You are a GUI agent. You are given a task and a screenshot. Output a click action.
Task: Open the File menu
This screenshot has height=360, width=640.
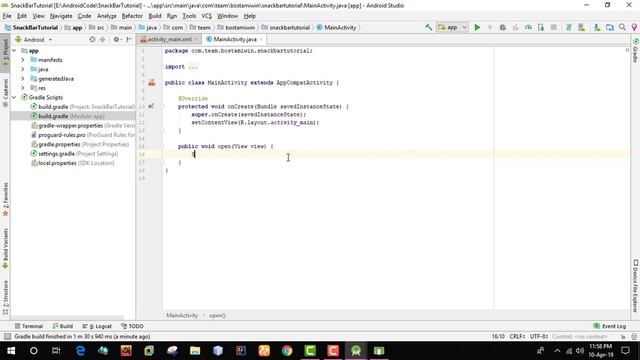click(7, 16)
